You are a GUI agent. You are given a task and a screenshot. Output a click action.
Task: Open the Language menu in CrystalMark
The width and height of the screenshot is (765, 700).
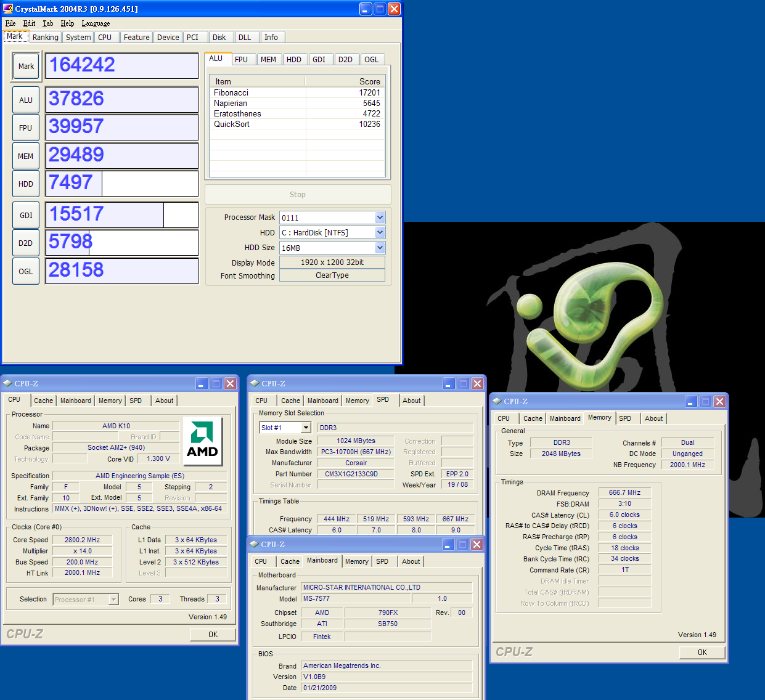click(x=96, y=23)
